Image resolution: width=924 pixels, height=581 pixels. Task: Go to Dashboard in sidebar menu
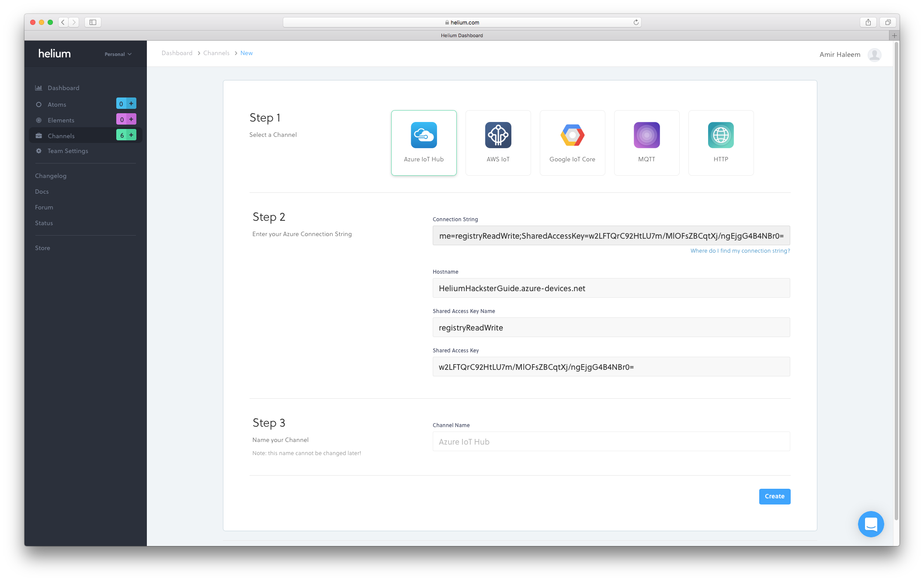tap(63, 88)
